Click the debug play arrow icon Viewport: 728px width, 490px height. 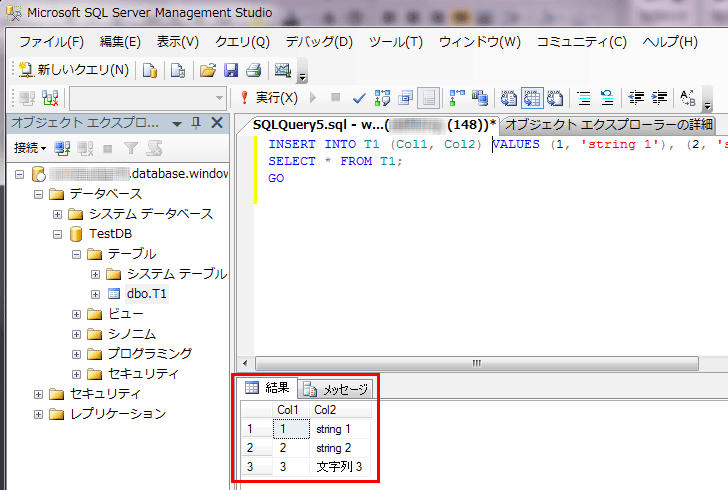click(x=313, y=98)
